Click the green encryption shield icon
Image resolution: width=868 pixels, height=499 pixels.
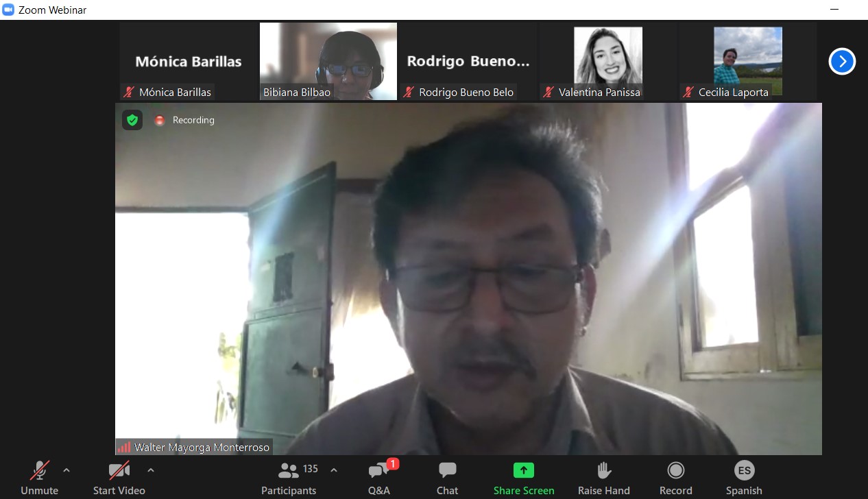(132, 120)
